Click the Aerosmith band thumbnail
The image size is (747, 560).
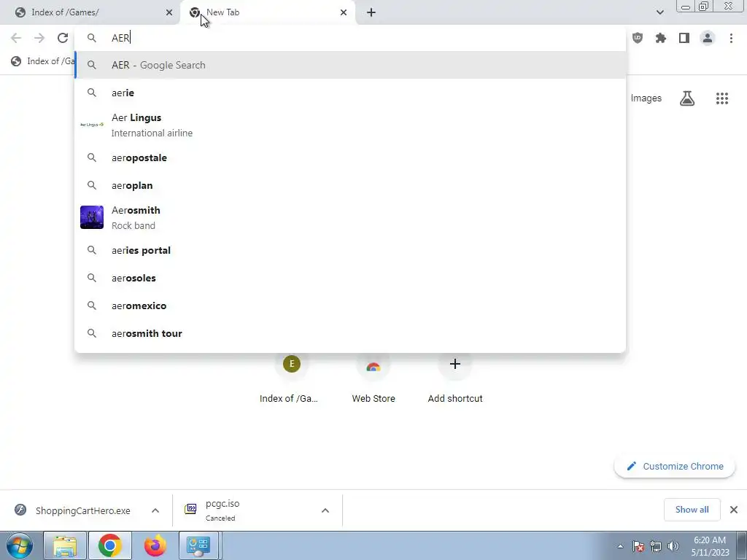coord(92,217)
